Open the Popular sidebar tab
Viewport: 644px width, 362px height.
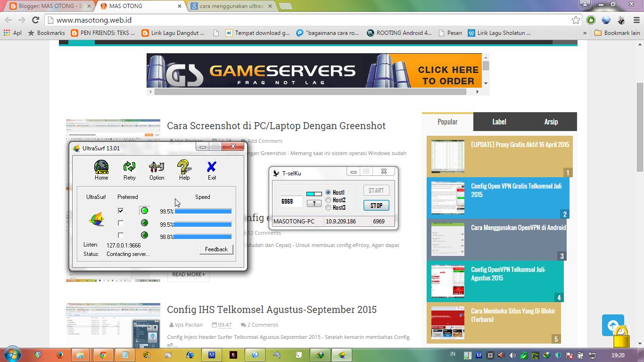pyautogui.click(x=447, y=122)
